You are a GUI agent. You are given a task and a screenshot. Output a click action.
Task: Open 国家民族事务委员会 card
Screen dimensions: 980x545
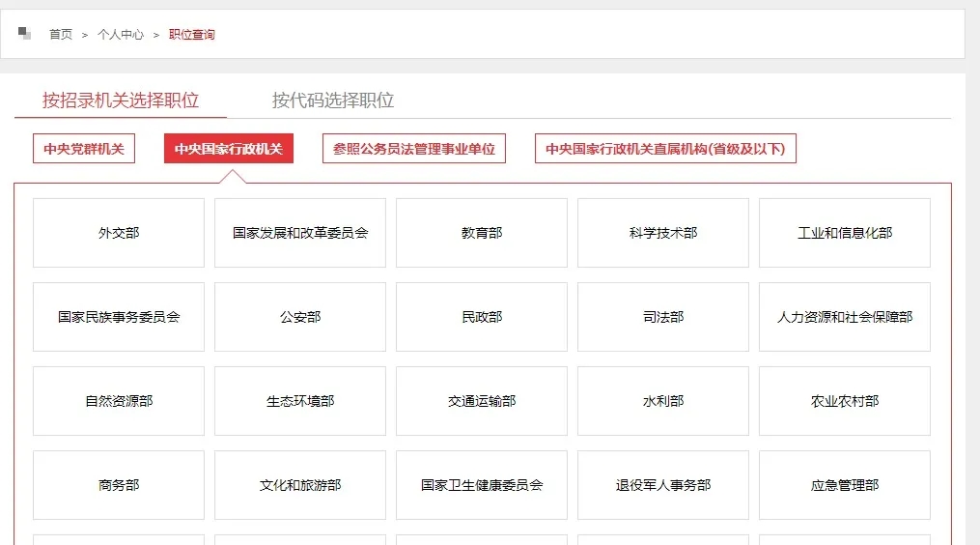click(x=119, y=317)
